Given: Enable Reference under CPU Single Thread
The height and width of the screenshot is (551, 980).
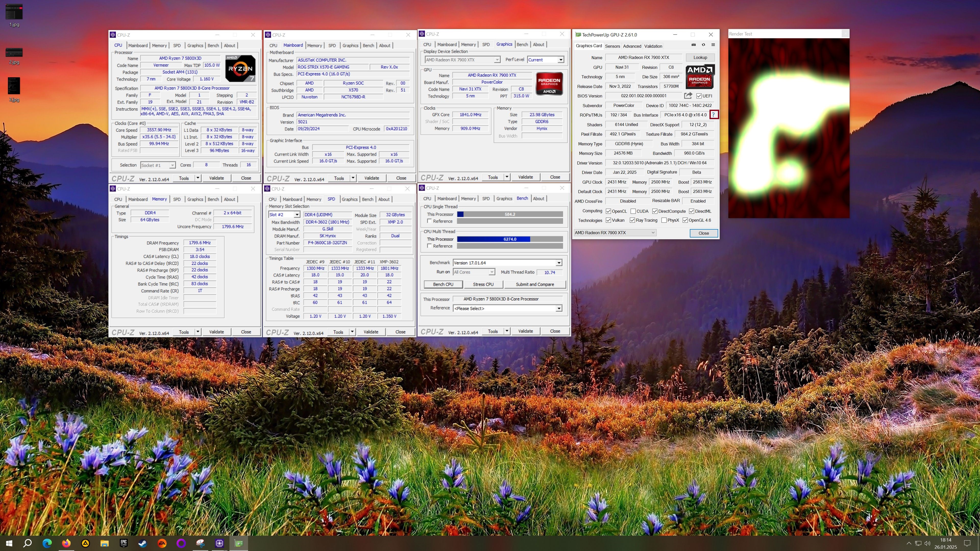Looking at the screenshot, I should (x=429, y=221).
